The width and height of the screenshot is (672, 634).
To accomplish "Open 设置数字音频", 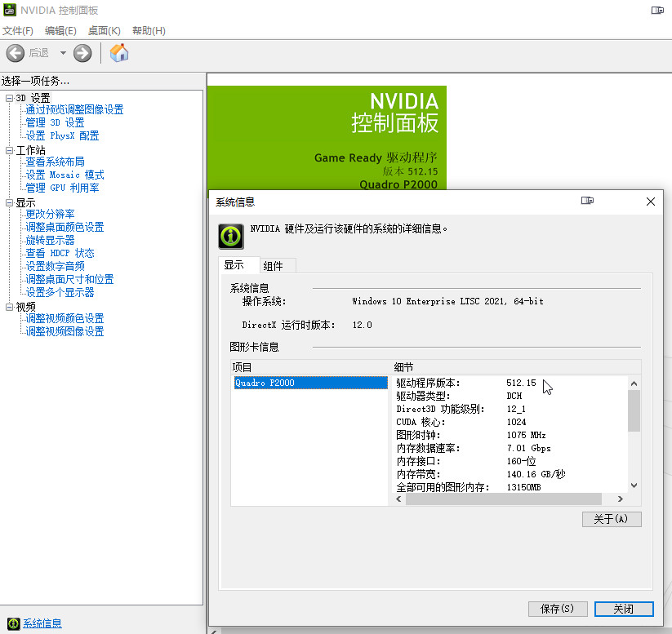I will tap(55, 267).
